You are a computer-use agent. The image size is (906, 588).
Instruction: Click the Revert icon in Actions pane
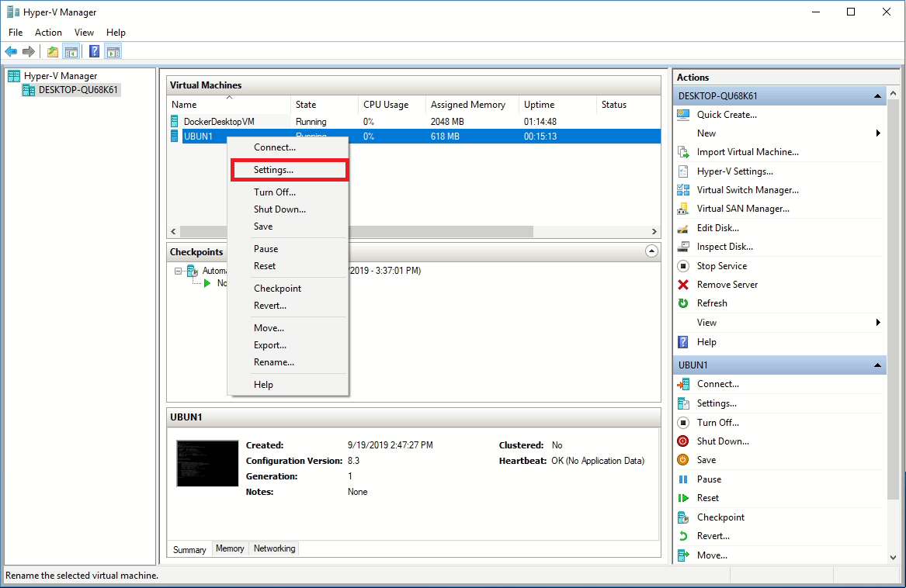point(683,536)
